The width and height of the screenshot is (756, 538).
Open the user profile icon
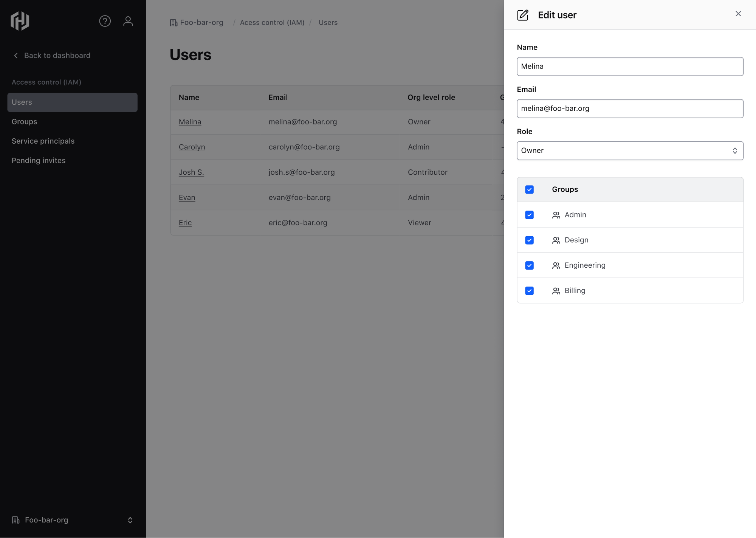128,21
